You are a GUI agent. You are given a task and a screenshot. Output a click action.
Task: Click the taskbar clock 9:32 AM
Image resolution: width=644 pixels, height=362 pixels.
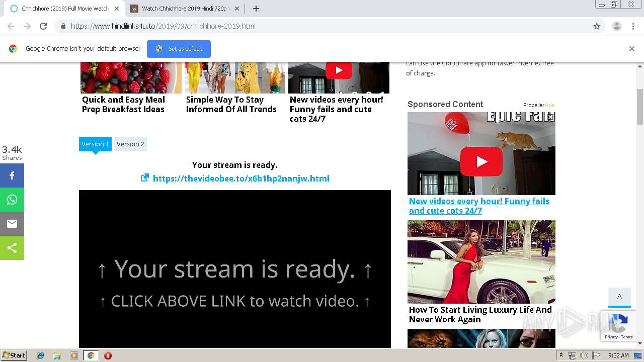[618, 355]
